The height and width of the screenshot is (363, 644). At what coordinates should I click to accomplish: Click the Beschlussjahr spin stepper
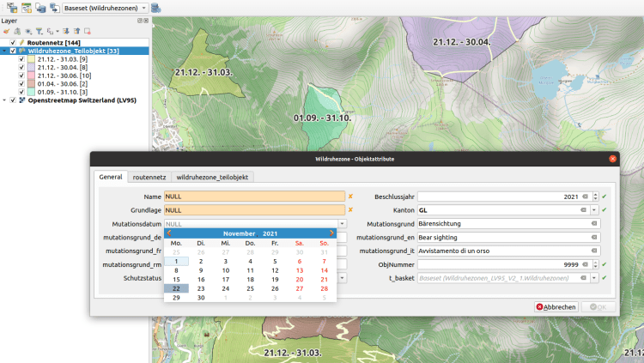[596, 197]
